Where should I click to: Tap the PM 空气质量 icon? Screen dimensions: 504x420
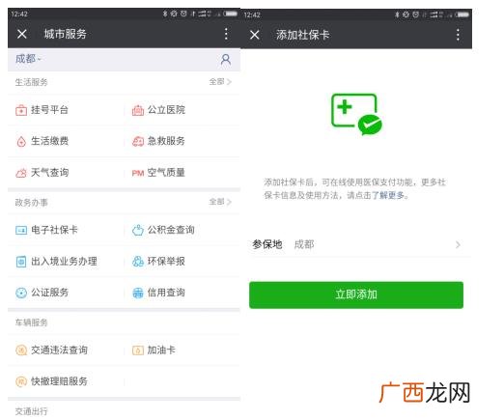(138, 173)
